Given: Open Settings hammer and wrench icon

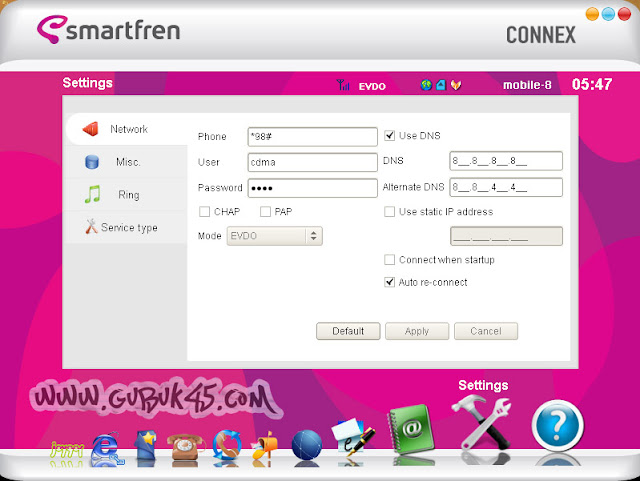Looking at the screenshot, I should coord(482,423).
